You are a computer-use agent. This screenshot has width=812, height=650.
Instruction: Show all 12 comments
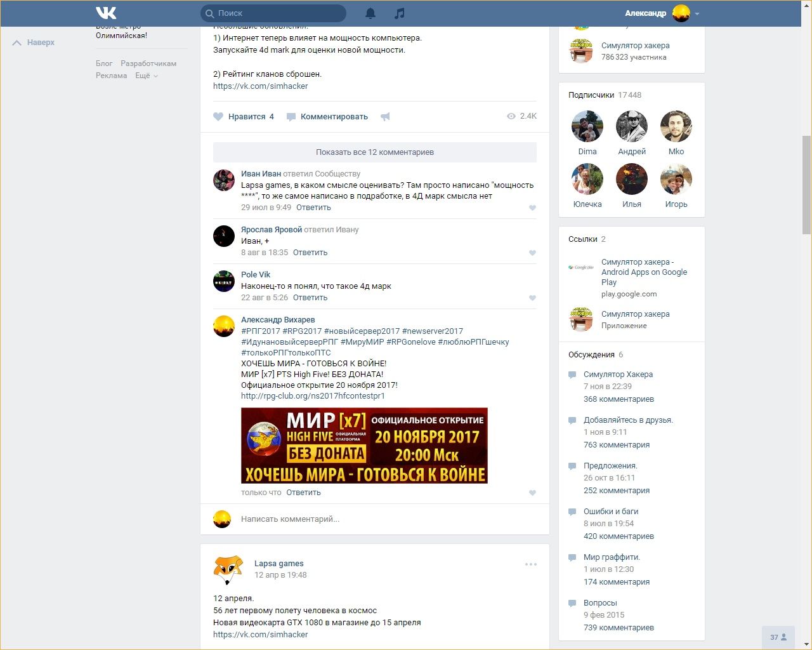(x=375, y=152)
